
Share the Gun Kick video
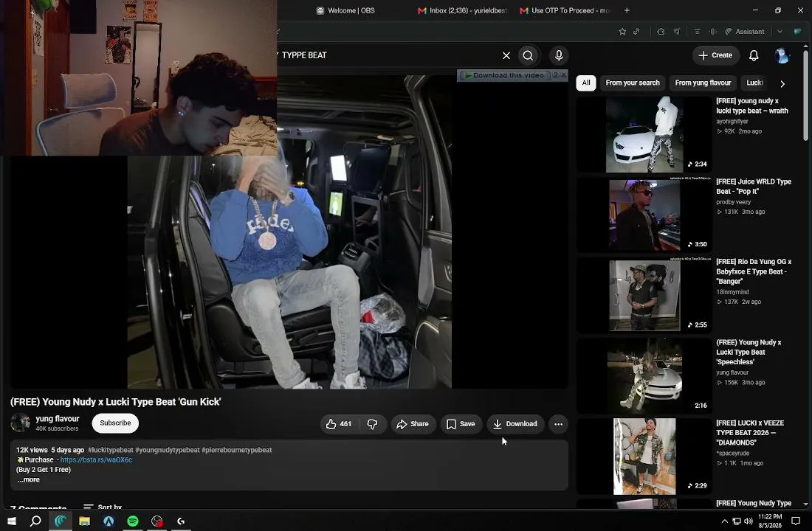pos(413,424)
